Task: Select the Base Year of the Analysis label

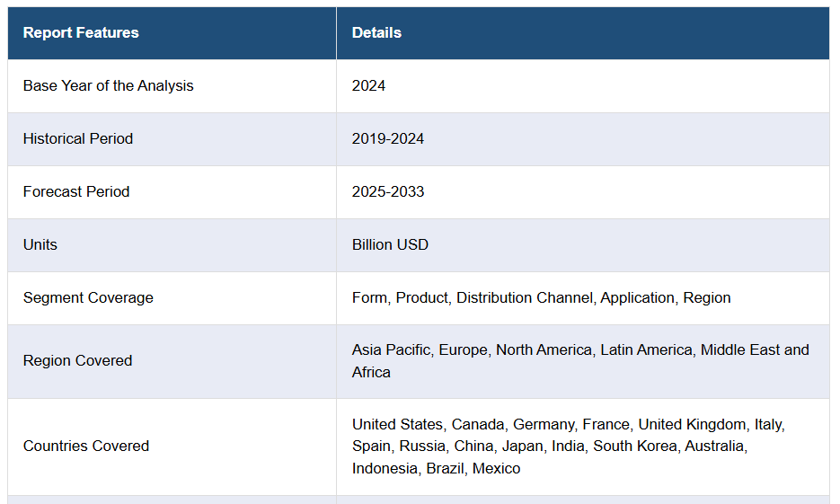Action: click(108, 86)
